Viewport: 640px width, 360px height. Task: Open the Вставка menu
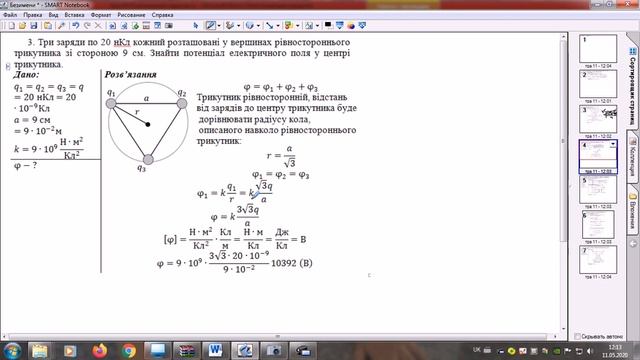point(75,15)
